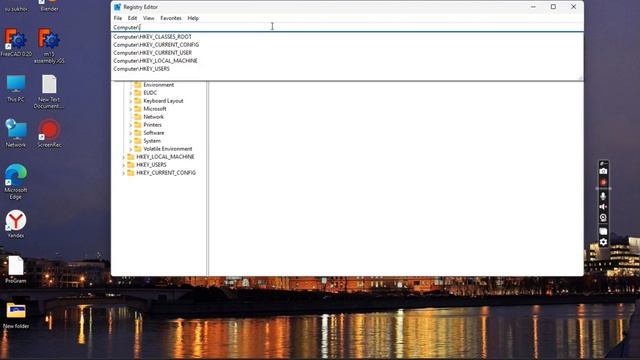Viewport: 640px width, 360px height.
Task: Click the HKEY_USERS folder icon in tree
Action: point(131,164)
